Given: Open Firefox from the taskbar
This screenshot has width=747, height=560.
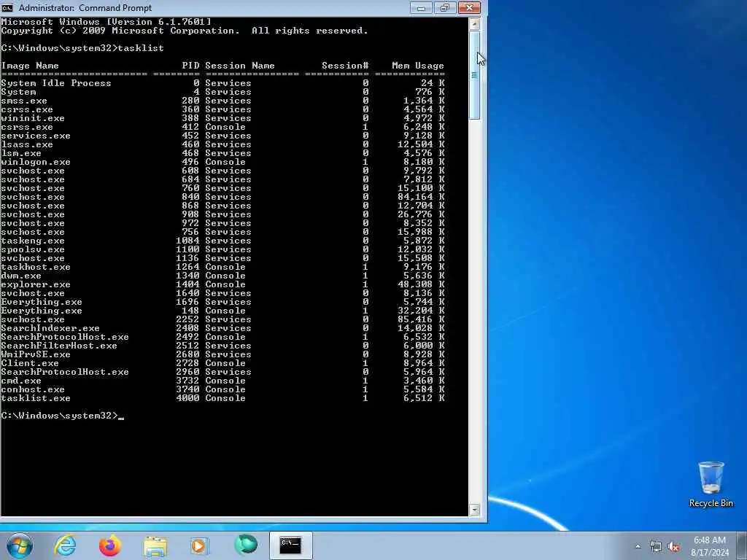Looking at the screenshot, I should [x=109, y=545].
